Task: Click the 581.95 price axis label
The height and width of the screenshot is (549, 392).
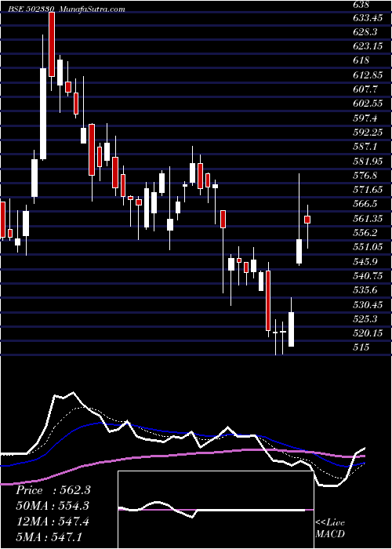Action: [x=367, y=161]
